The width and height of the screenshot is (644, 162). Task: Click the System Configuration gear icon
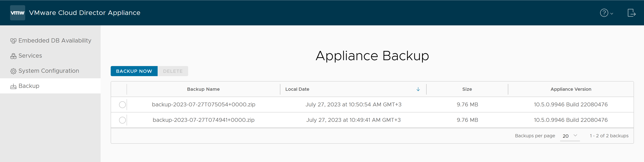[13, 71]
